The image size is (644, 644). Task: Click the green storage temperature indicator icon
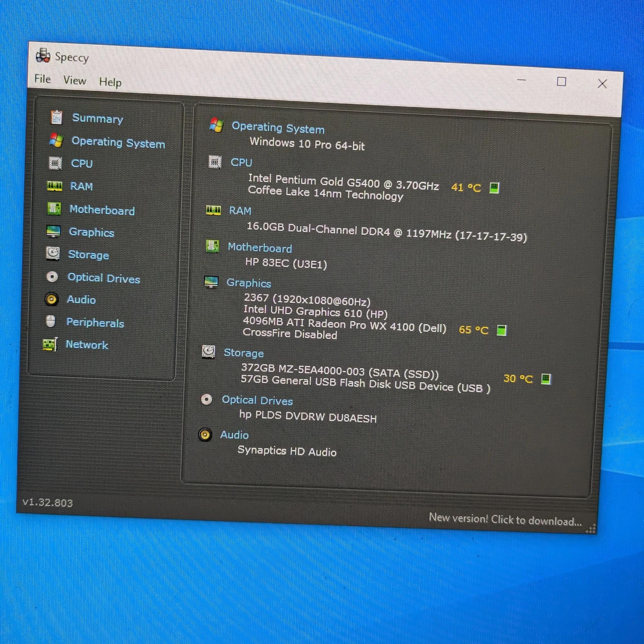[x=546, y=379]
